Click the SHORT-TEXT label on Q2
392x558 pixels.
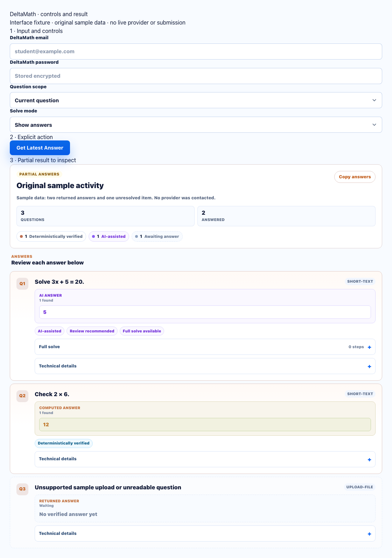(360, 394)
